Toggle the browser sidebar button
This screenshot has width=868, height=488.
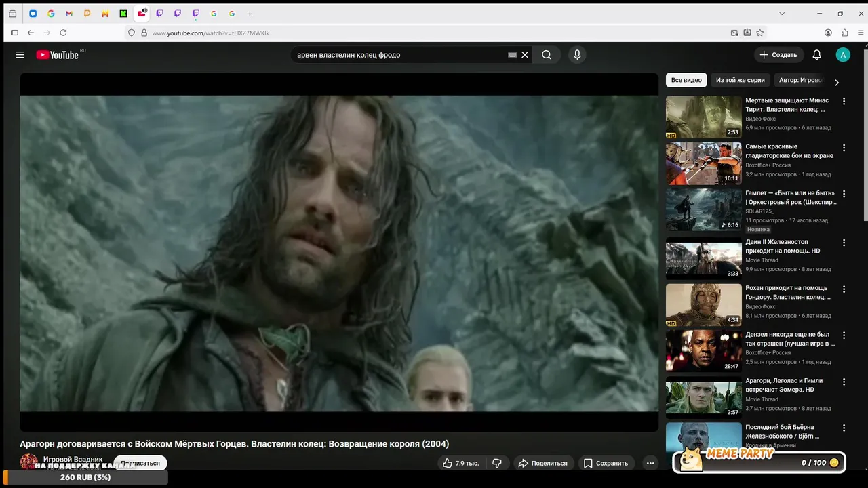pos(14,33)
